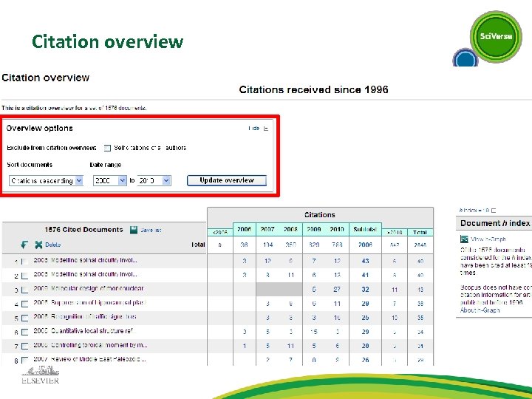532x399 pixels.
Task: Click the Delete link text
Action: click(x=53, y=245)
